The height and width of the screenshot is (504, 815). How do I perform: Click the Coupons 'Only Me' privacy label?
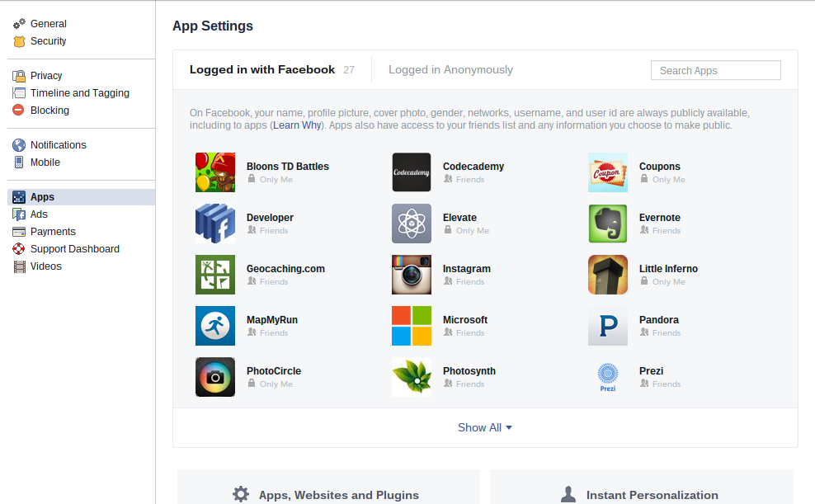tap(668, 179)
